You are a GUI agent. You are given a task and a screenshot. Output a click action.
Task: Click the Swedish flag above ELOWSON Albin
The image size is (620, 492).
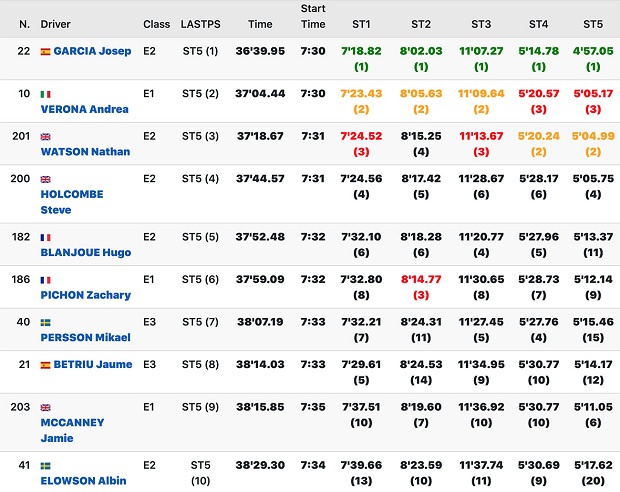pos(45,465)
